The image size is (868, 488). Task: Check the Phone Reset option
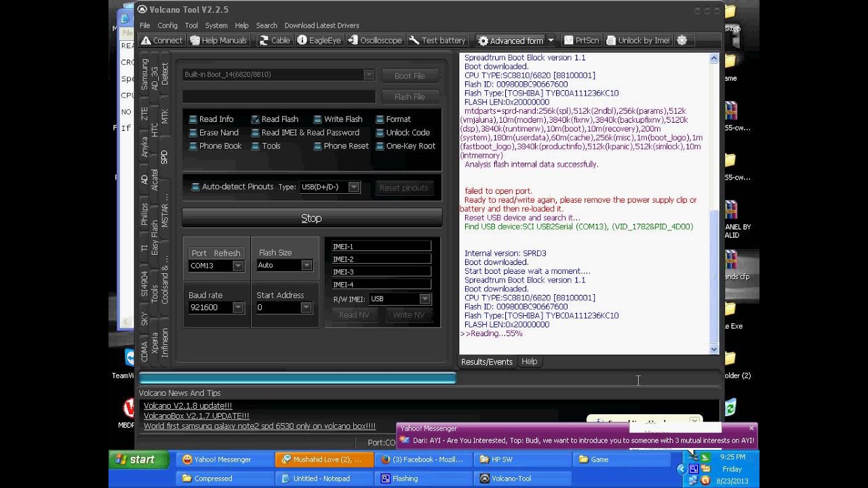(317, 146)
